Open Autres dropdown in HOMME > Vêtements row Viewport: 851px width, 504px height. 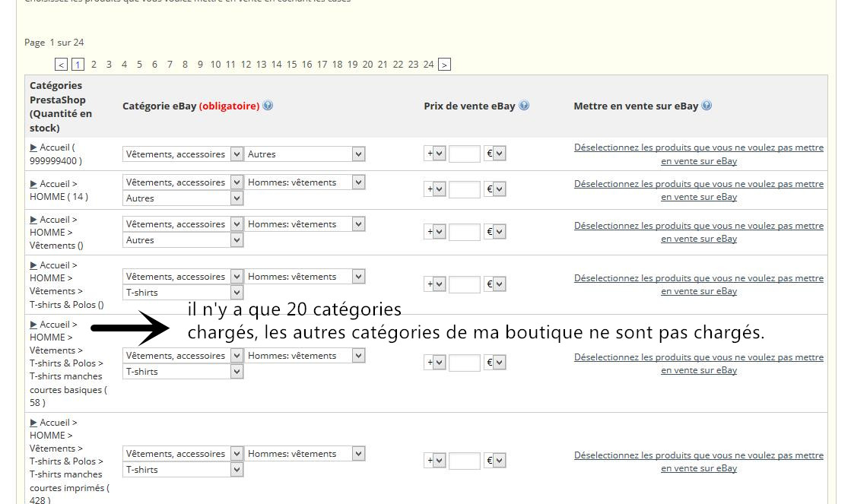coord(183,239)
